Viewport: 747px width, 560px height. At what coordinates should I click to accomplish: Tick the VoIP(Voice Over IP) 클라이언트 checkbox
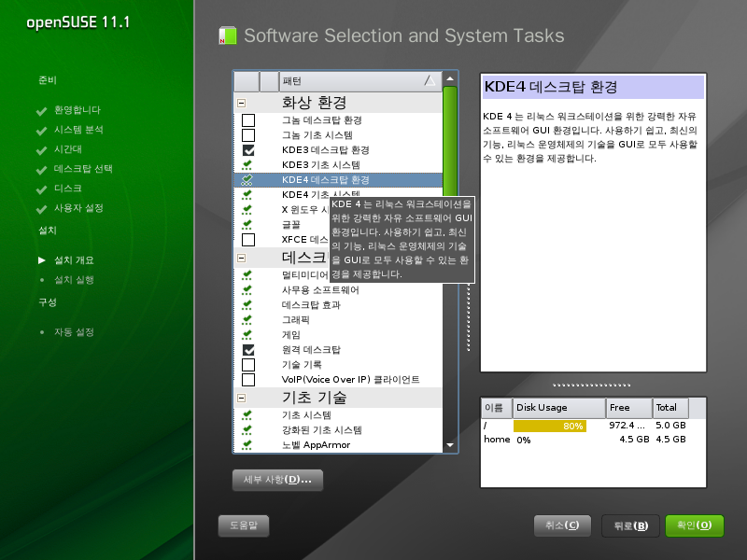pos(248,380)
